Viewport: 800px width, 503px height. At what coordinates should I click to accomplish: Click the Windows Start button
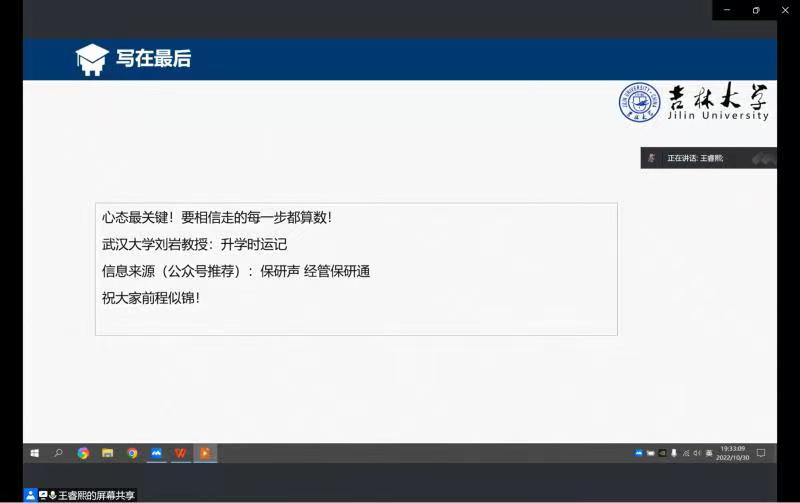coord(34,453)
